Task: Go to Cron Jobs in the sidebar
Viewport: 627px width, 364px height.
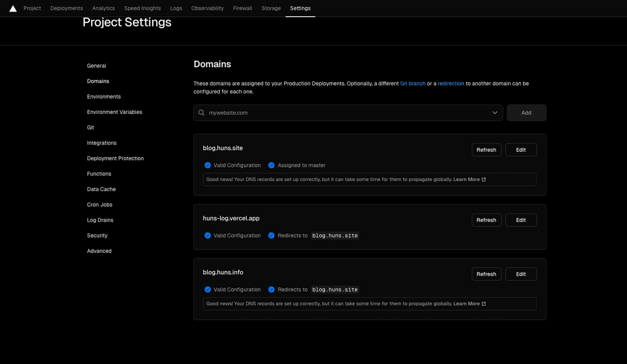Action: pyautogui.click(x=100, y=205)
